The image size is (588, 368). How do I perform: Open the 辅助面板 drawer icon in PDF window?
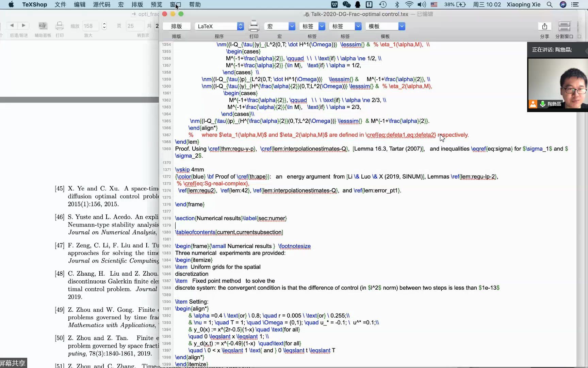pos(43,26)
